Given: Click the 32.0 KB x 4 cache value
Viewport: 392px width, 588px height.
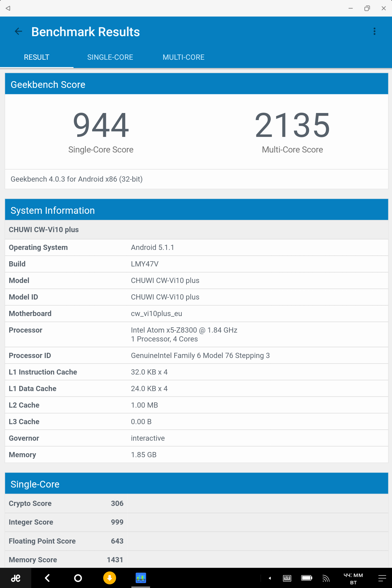Looking at the screenshot, I should [x=149, y=372].
